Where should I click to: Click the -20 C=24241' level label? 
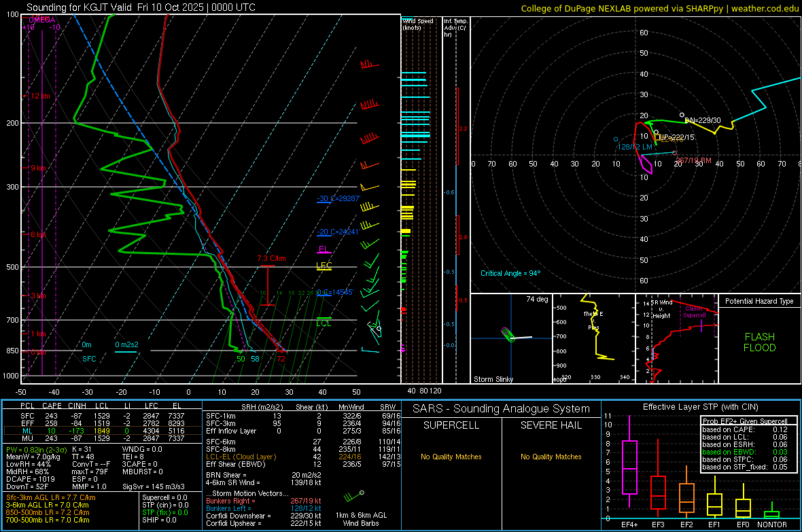tap(338, 232)
